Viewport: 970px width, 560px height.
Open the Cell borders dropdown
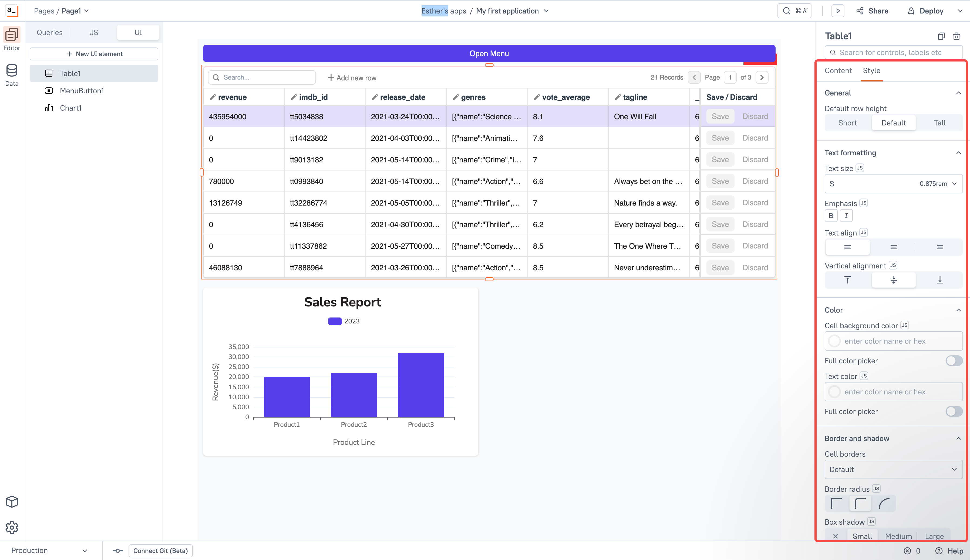893,470
